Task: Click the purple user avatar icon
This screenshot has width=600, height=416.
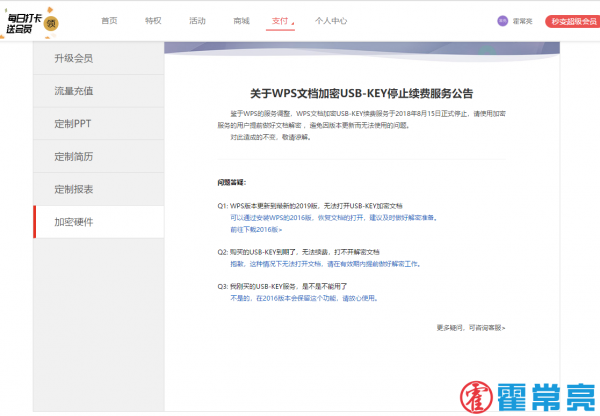Action: coord(502,21)
